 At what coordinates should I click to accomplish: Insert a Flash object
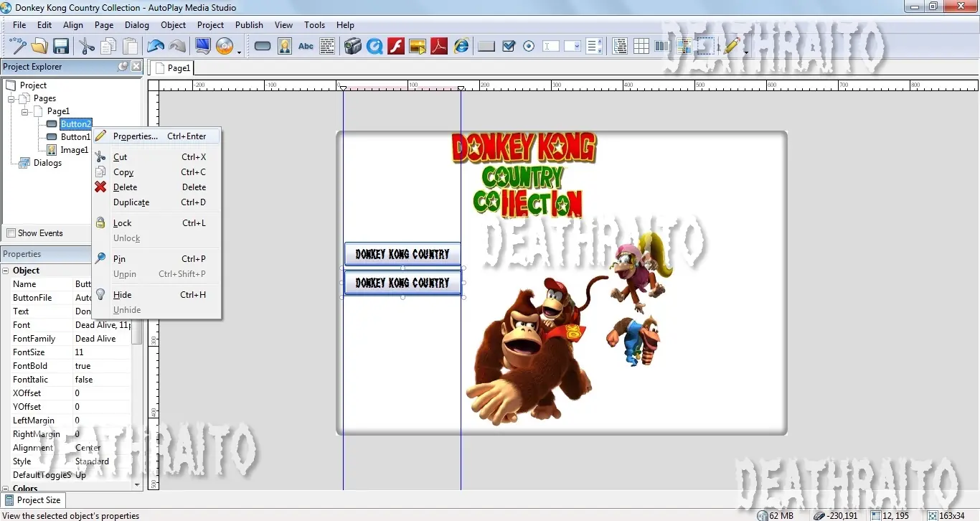click(x=396, y=47)
